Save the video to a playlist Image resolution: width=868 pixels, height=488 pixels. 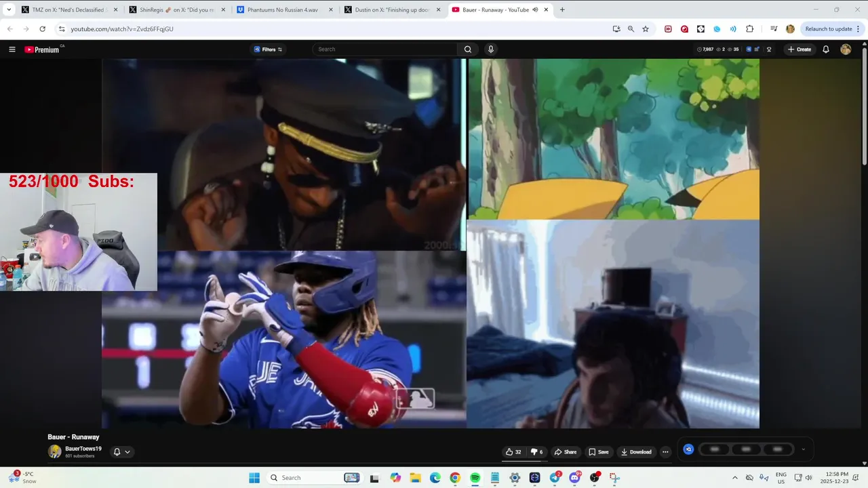coord(599,452)
